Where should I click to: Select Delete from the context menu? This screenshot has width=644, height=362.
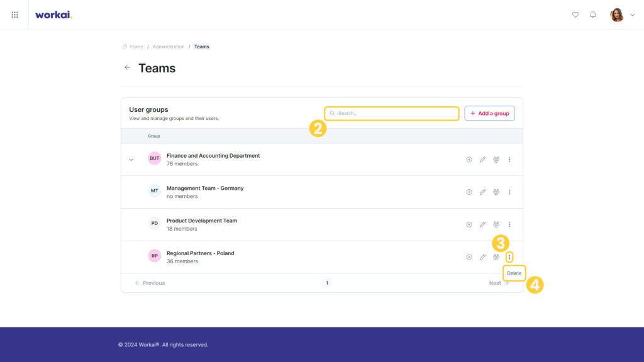pos(514,273)
